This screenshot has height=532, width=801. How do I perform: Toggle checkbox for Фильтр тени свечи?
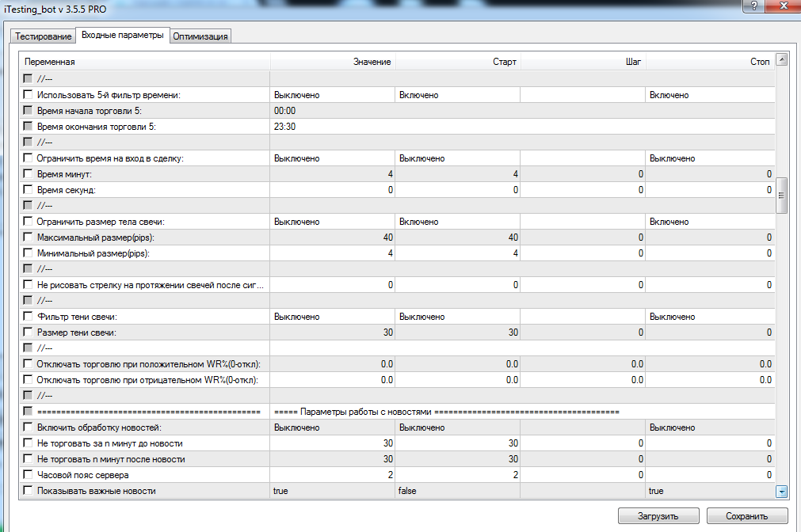[x=29, y=317]
